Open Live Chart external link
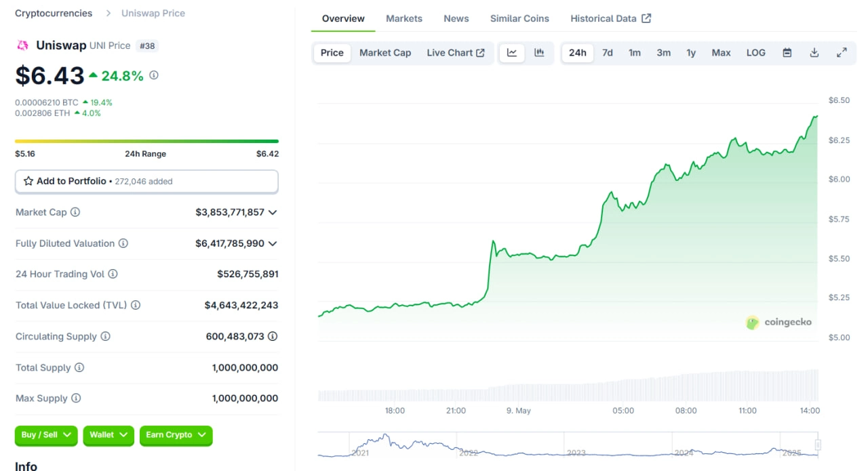Image resolution: width=868 pixels, height=471 pixels. point(456,53)
